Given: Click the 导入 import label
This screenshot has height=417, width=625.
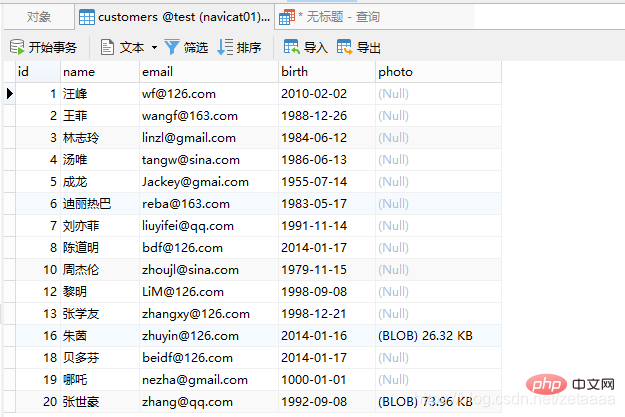Looking at the screenshot, I should (x=316, y=47).
